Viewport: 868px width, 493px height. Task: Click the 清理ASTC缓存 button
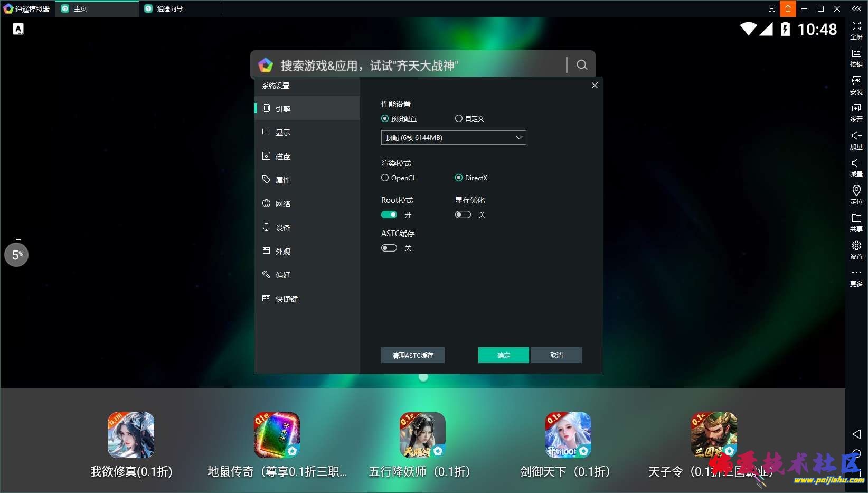click(x=412, y=355)
